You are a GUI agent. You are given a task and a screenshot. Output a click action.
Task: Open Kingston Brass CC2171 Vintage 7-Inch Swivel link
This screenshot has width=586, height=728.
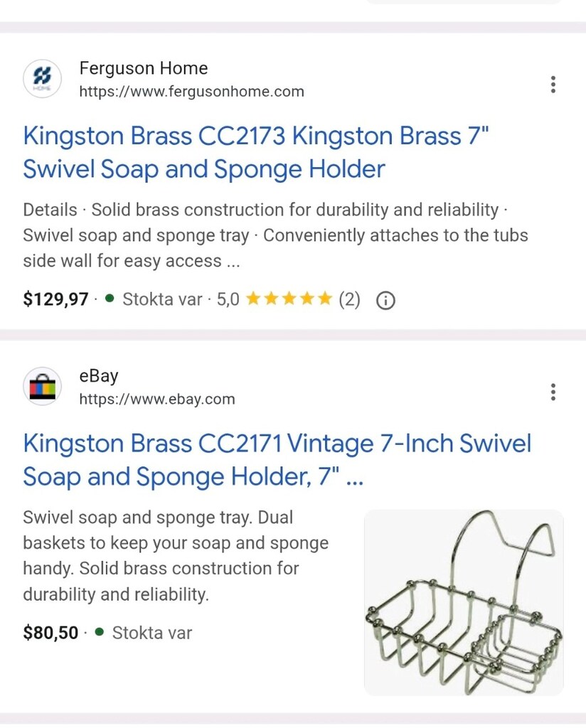[277, 460]
